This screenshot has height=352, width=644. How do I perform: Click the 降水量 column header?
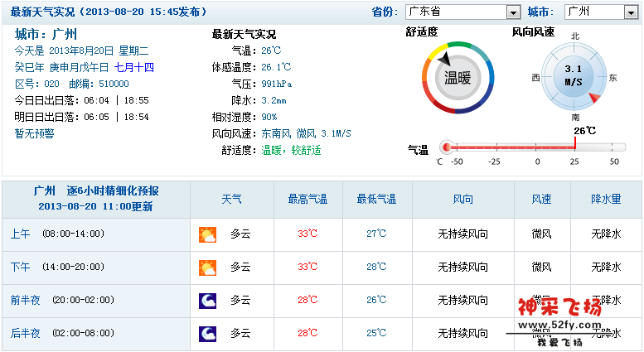(x=606, y=200)
